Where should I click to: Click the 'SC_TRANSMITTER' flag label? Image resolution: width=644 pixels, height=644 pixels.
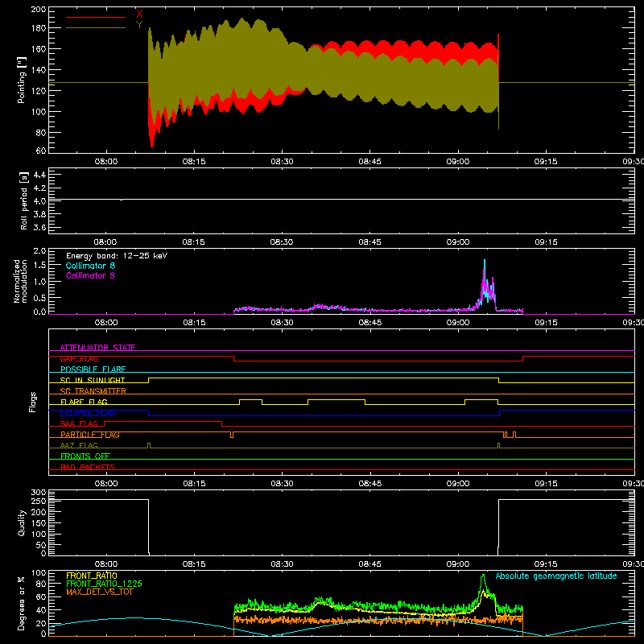(93, 391)
